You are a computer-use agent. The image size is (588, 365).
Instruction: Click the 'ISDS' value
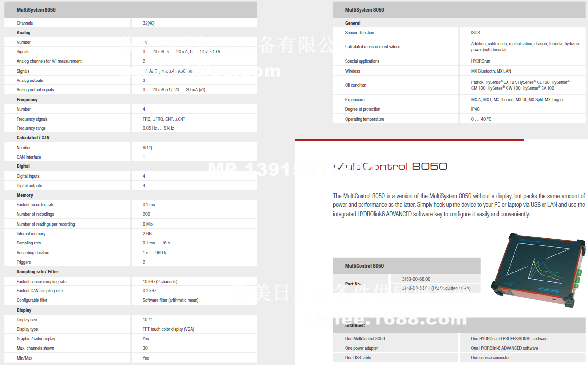click(x=476, y=33)
